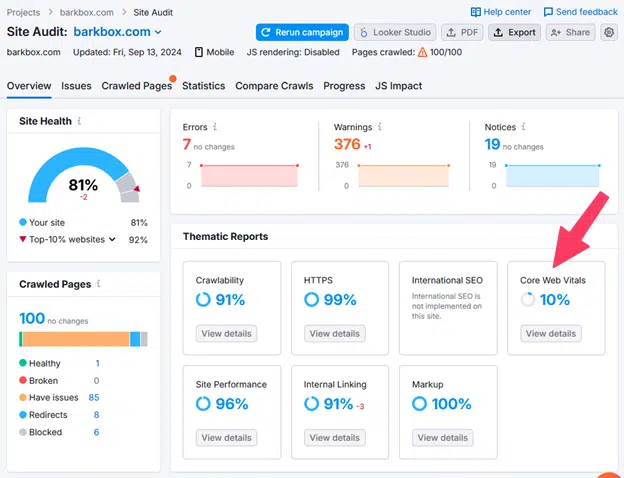624x478 pixels.
Task: Click the Markup progress ring icon
Action: (419, 404)
